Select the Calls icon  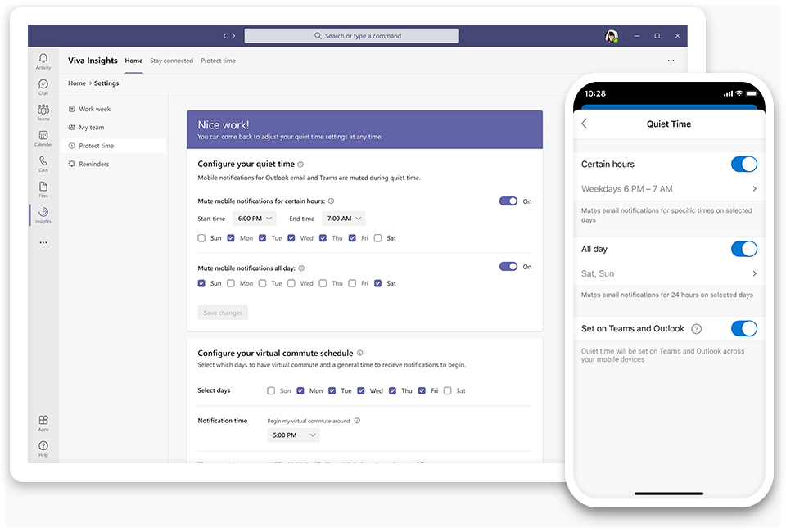click(43, 163)
